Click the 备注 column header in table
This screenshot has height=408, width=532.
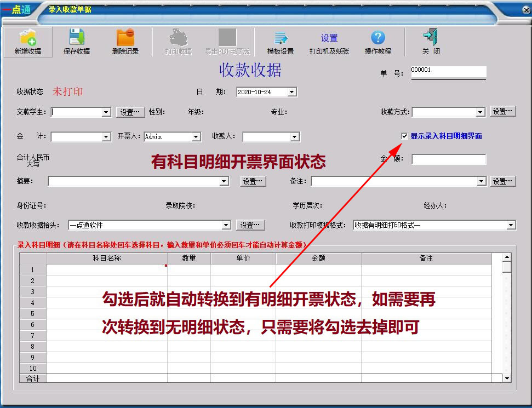tap(426, 258)
